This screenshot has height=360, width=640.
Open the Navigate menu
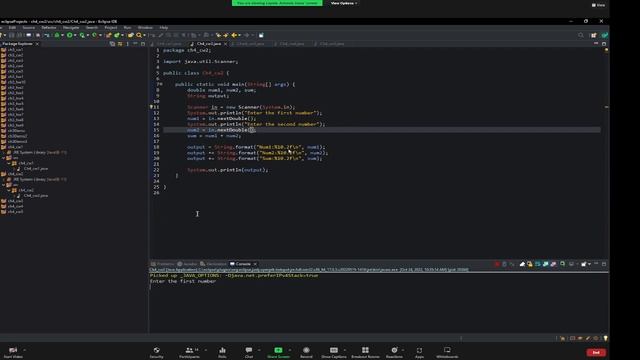pos(71,28)
